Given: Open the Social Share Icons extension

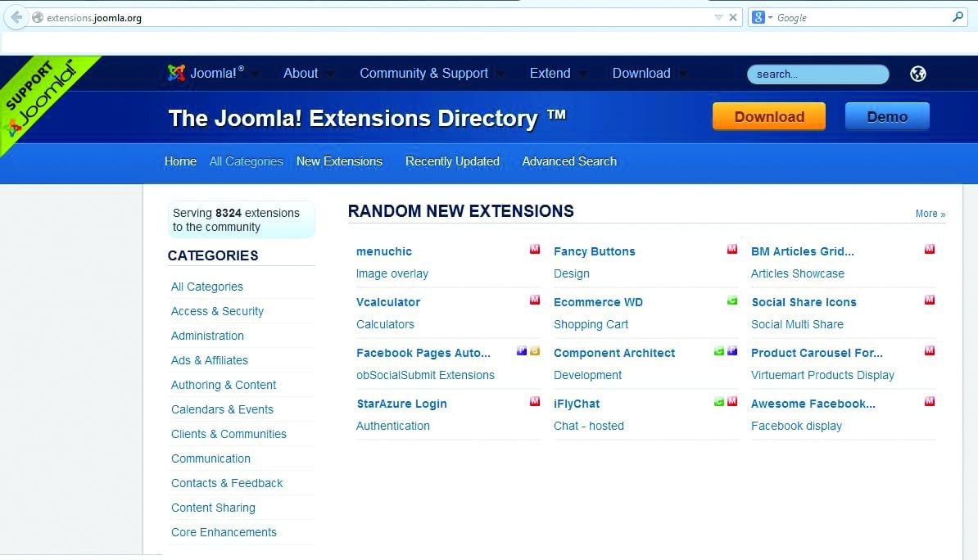Looking at the screenshot, I should (804, 302).
